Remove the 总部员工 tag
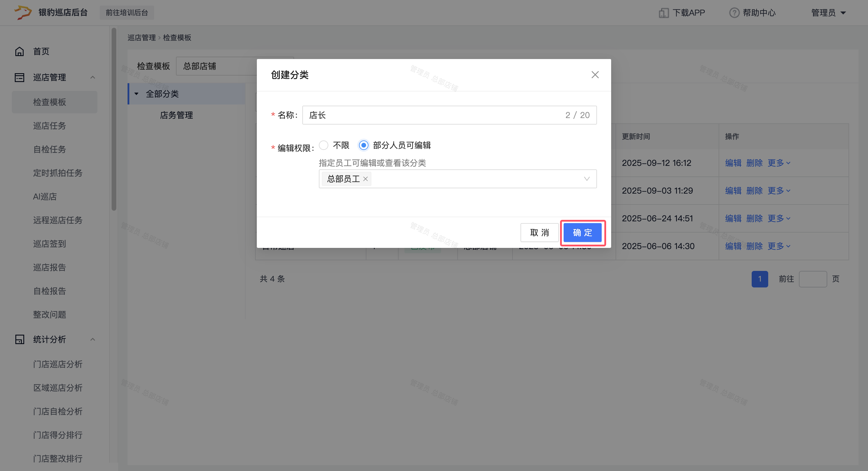 [365, 179]
